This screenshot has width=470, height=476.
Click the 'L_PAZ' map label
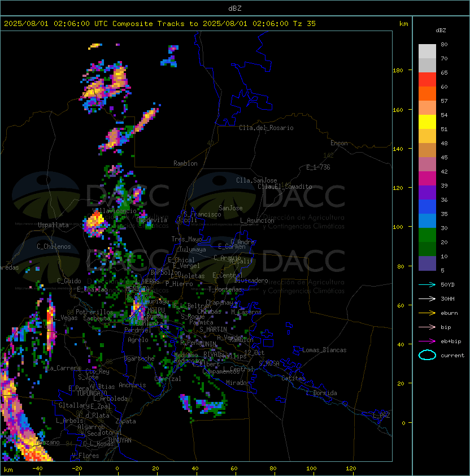click(381, 416)
